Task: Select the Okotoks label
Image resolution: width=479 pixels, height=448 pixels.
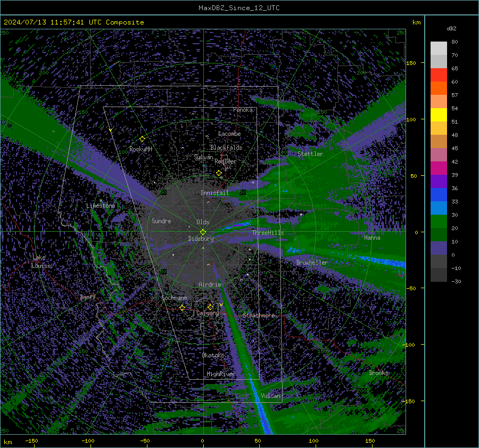Action: coord(213,355)
